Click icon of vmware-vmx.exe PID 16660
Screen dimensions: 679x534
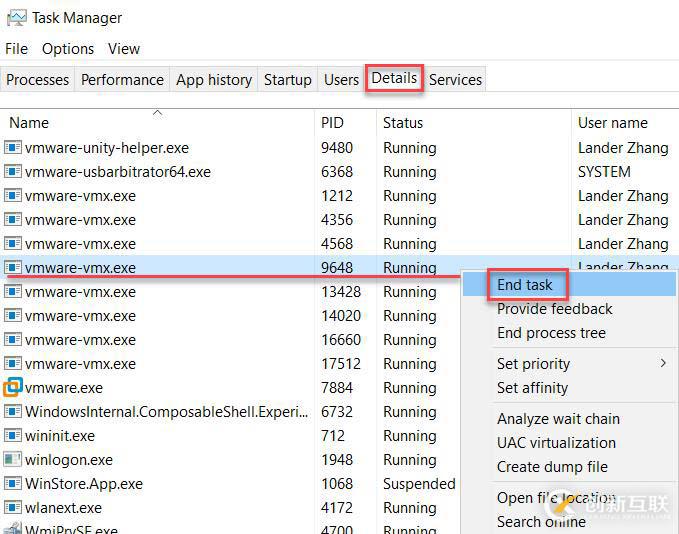tap(13, 340)
